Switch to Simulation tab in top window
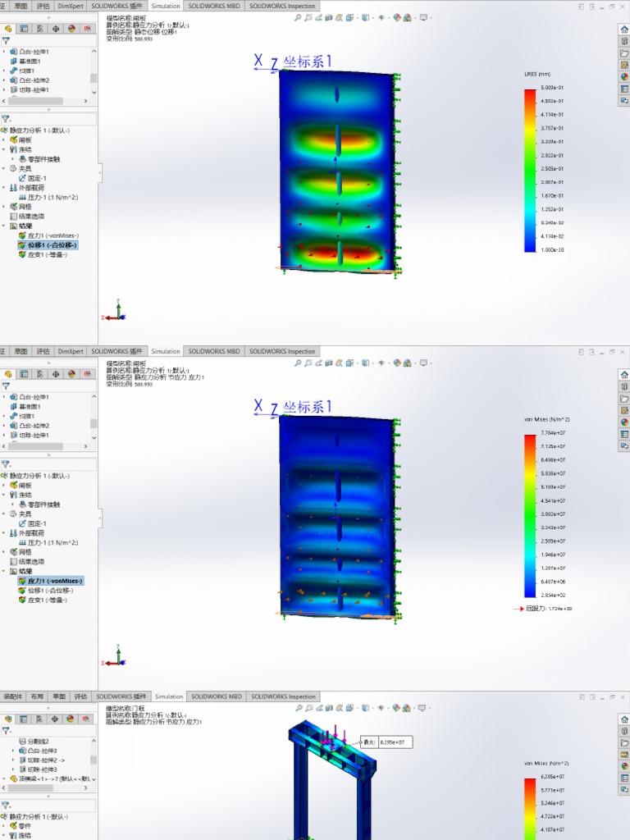Image resolution: width=630 pixels, height=840 pixels. pyautogui.click(x=166, y=6)
